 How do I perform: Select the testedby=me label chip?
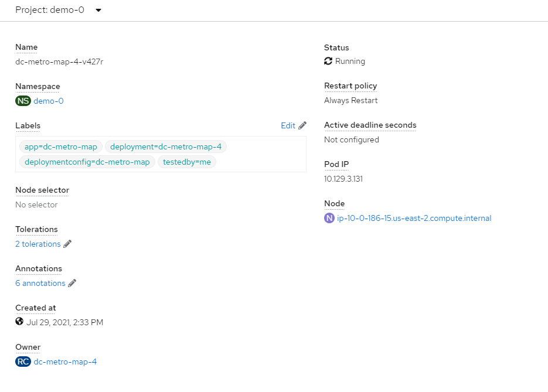point(187,162)
